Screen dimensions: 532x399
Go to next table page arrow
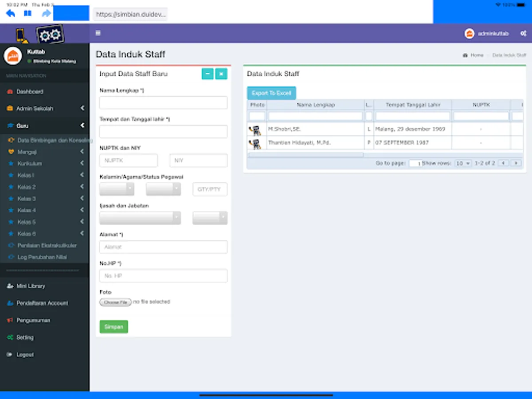[516, 163]
